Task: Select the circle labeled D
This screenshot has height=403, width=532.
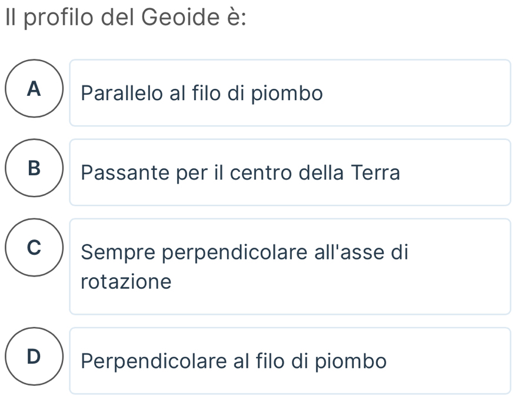Action: tap(35, 357)
